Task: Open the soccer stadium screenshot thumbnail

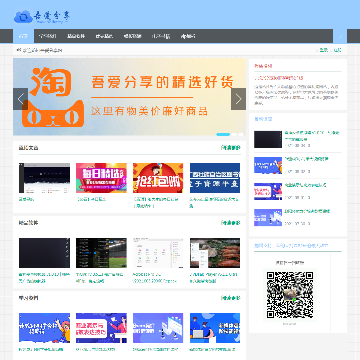Action: (101, 253)
